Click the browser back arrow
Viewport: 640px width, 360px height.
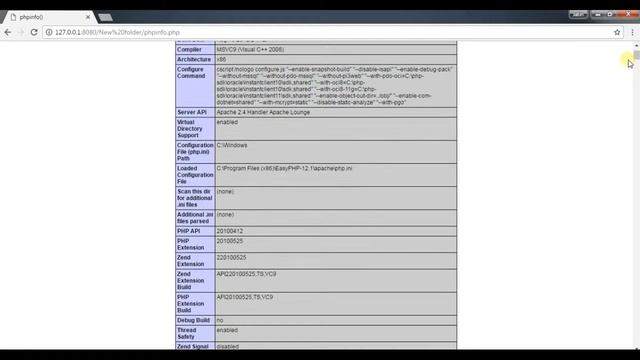(x=8, y=32)
